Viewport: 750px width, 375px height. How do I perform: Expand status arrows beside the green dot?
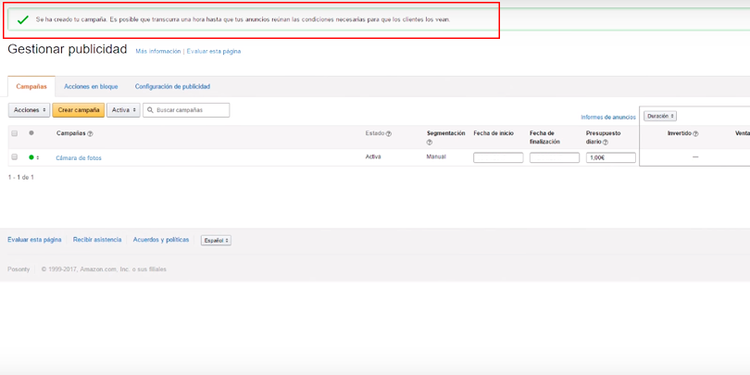(x=38, y=157)
